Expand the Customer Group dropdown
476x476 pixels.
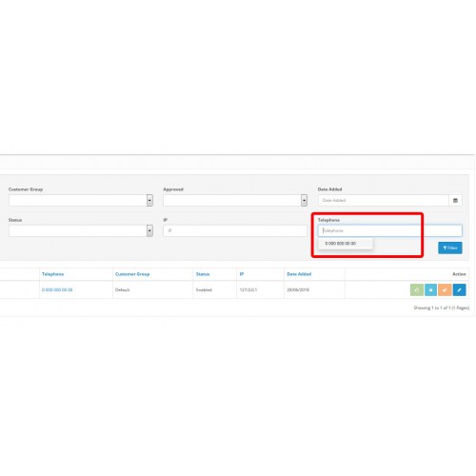[x=81, y=200]
